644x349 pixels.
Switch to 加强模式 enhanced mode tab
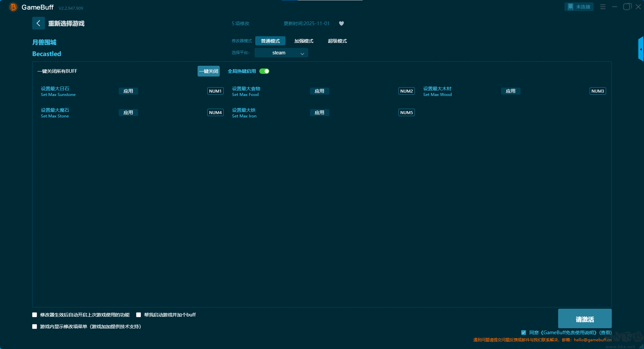tap(304, 41)
